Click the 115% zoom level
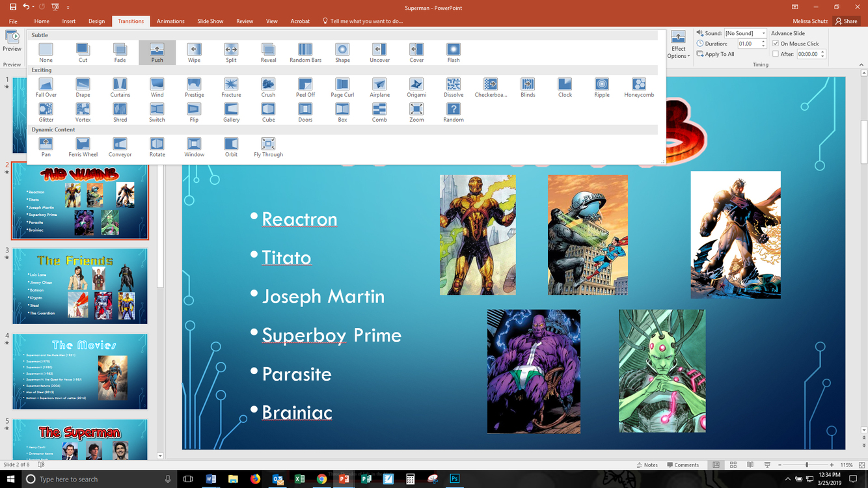 click(x=846, y=465)
